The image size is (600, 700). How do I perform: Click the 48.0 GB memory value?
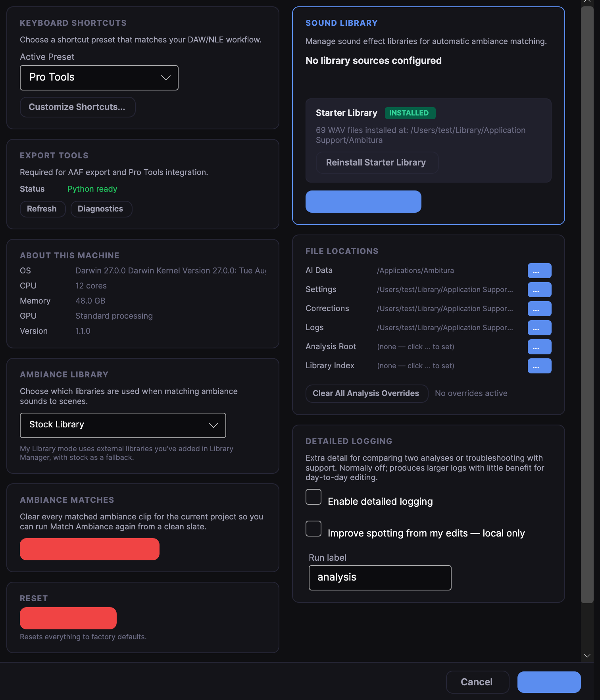[90, 301]
